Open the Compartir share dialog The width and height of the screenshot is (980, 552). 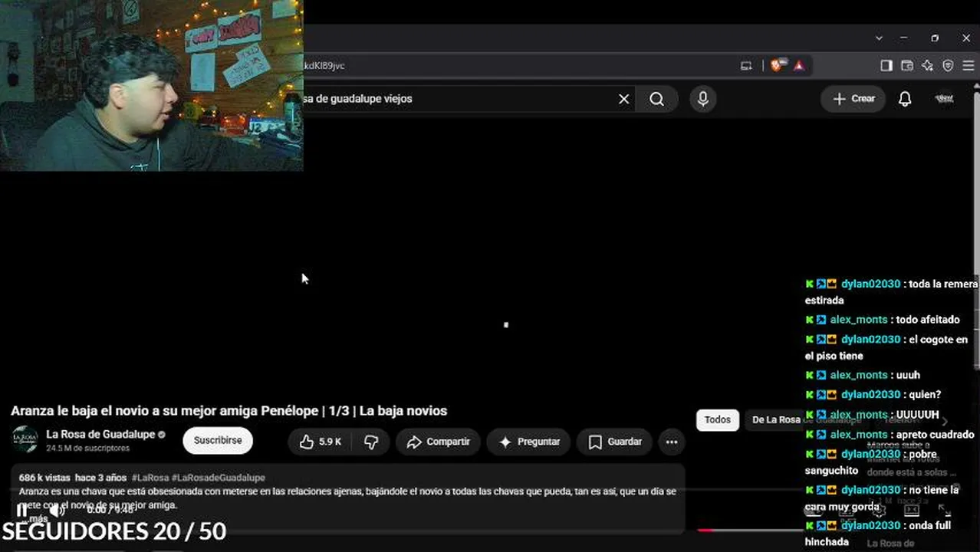[x=439, y=442]
